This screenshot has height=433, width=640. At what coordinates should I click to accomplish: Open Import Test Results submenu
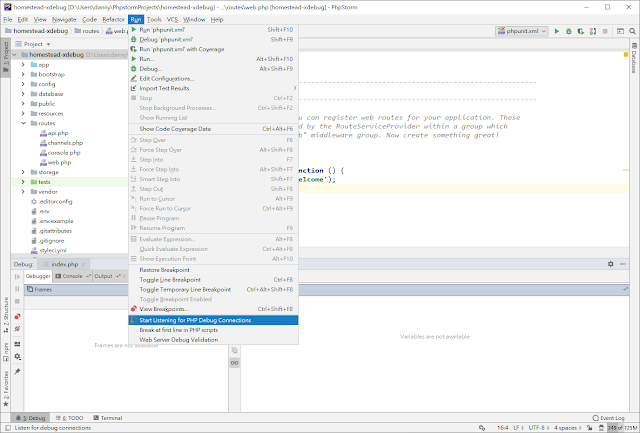pos(213,88)
